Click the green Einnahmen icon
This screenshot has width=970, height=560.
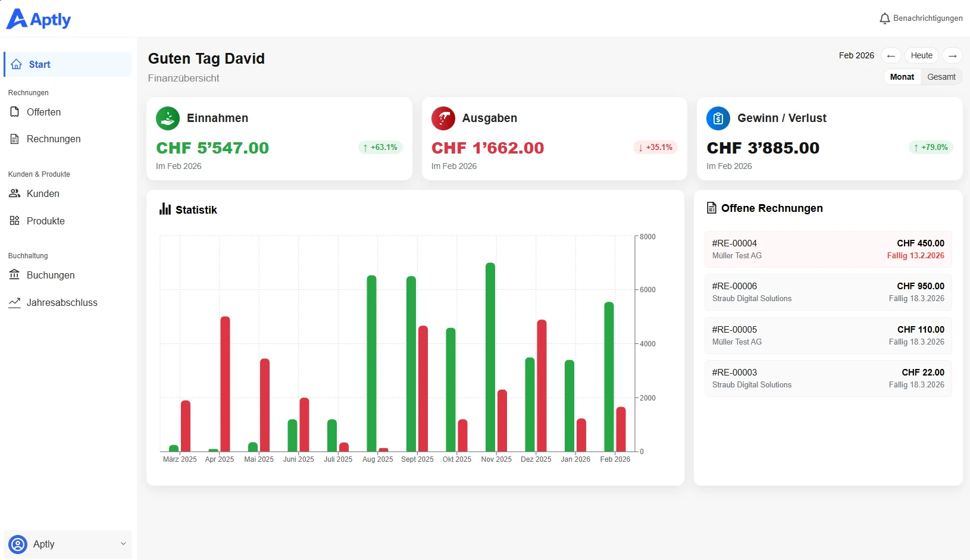[x=168, y=118]
